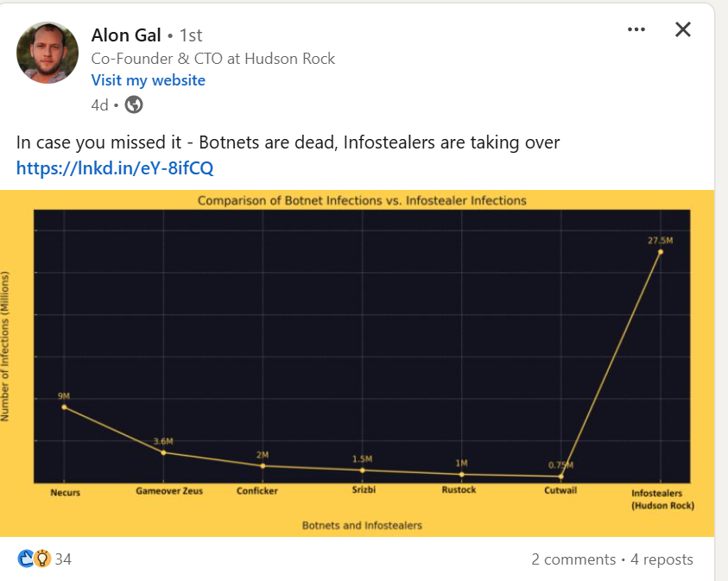Click the Visit my website link
This screenshot has height=581, width=728.
[149, 80]
